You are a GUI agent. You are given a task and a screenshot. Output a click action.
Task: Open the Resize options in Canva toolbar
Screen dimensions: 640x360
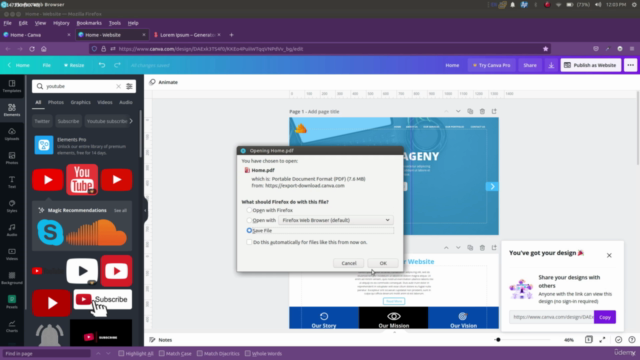(x=74, y=65)
